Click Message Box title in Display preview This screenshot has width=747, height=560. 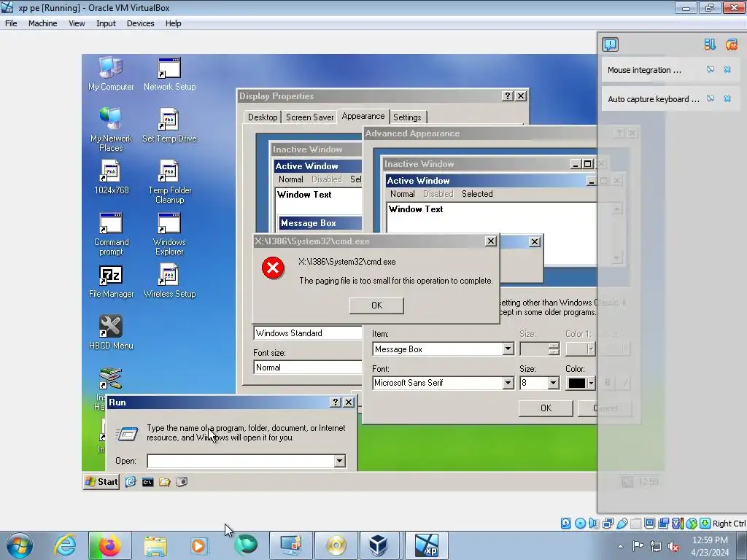tap(309, 223)
